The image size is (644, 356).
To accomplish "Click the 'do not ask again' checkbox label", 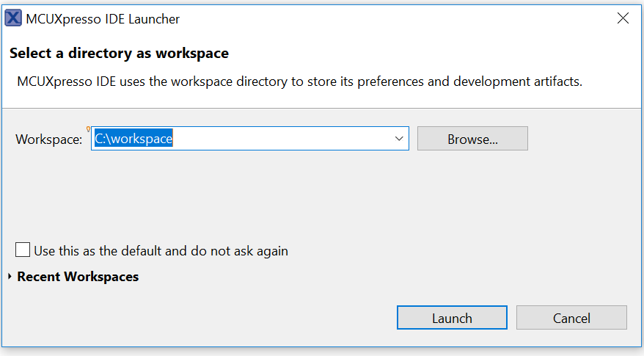I will click(x=161, y=251).
